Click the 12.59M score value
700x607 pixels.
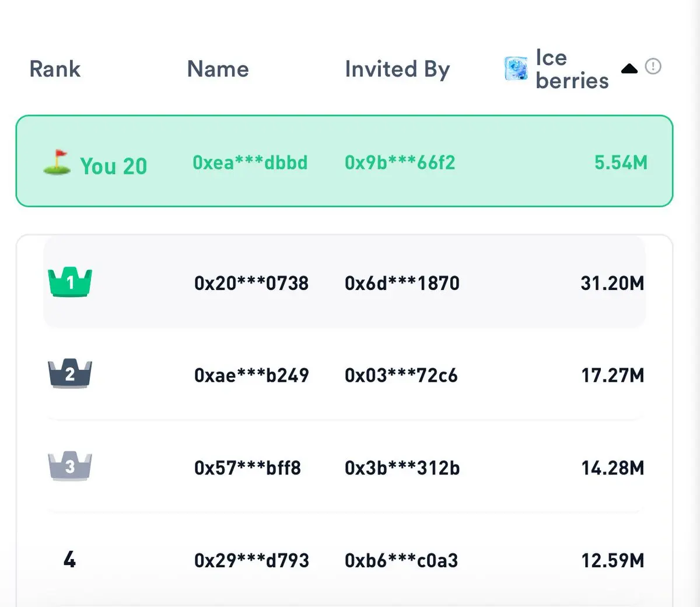pyautogui.click(x=612, y=560)
